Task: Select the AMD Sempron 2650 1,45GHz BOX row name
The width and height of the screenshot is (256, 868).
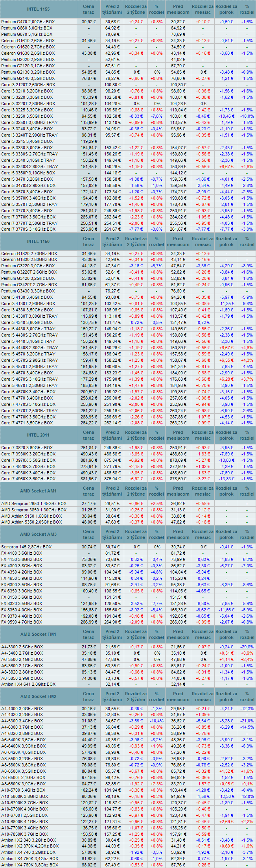Action: click(34, 504)
